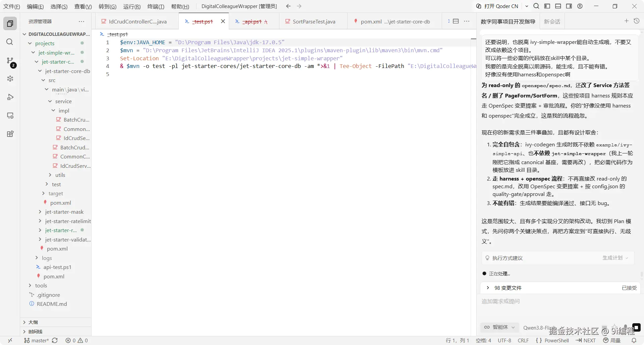Click the UTF-8 encoding in status bar
This screenshot has height=345, width=644.
tap(504, 340)
